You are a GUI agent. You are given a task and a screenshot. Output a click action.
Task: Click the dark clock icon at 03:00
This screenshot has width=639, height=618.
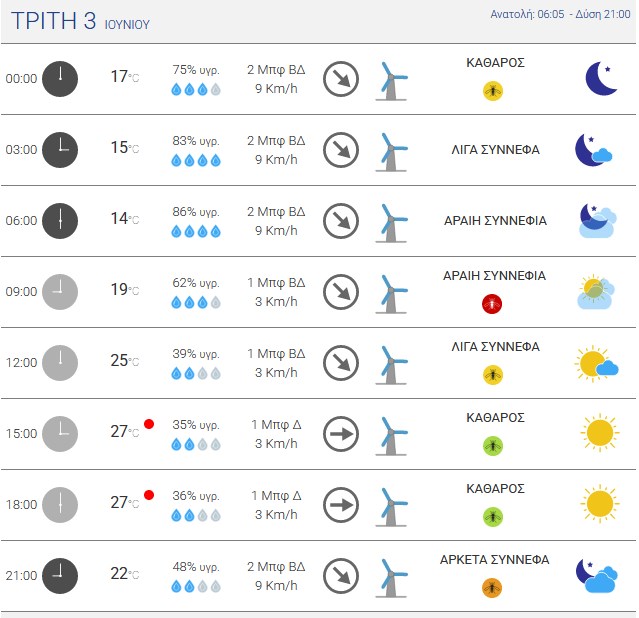[60, 150]
